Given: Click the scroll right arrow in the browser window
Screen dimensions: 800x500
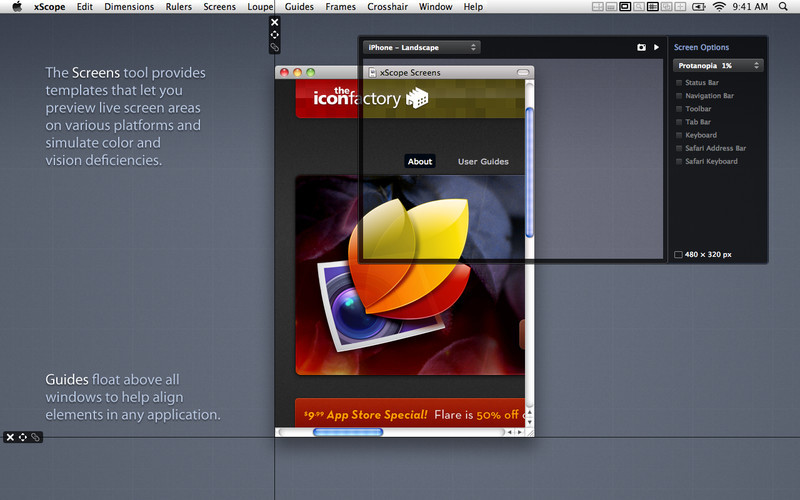Looking at the screenshot, I should click(519, 432).
